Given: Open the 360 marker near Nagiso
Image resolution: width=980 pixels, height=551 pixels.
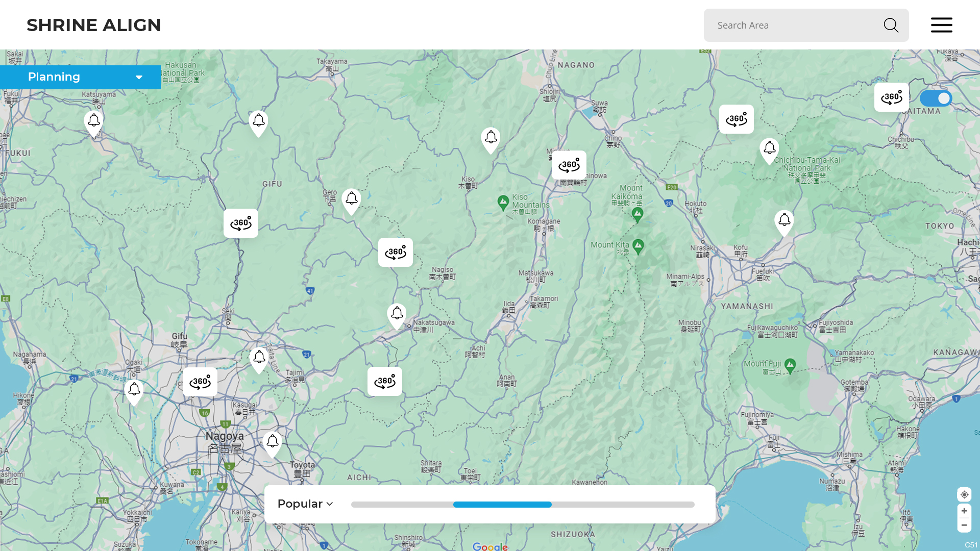Looking at the screenshot, I should (395, 253).
